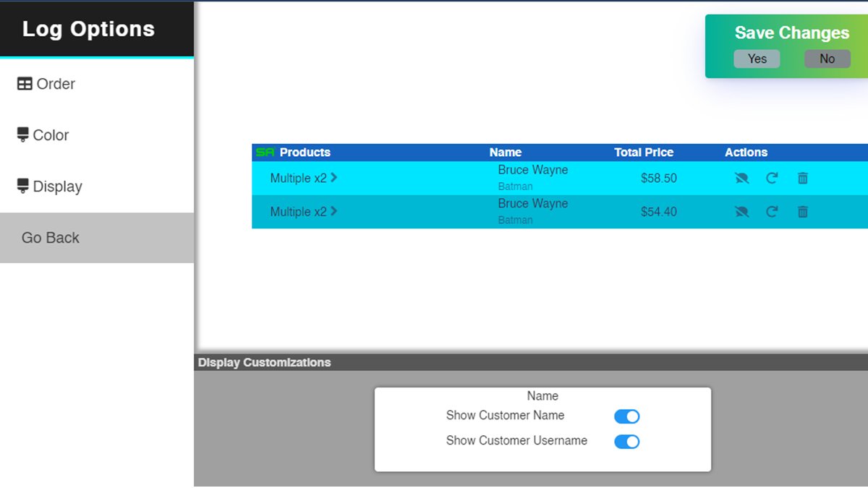The image size is (868, 488).
Task: Toggle the Show Customer Username switch
Action: [627, 442]
